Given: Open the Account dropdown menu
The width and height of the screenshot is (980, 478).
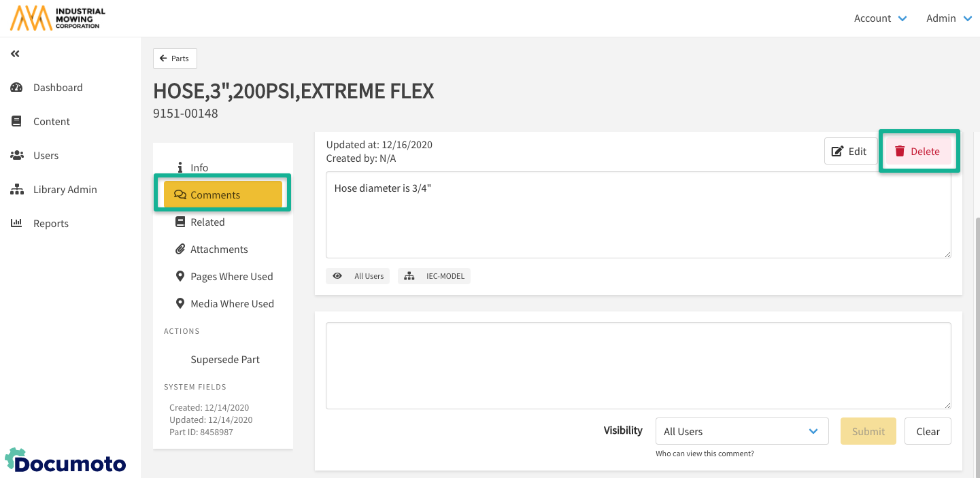Looking at the screenshot, I should pyautogui.click(x=880, y=18).
